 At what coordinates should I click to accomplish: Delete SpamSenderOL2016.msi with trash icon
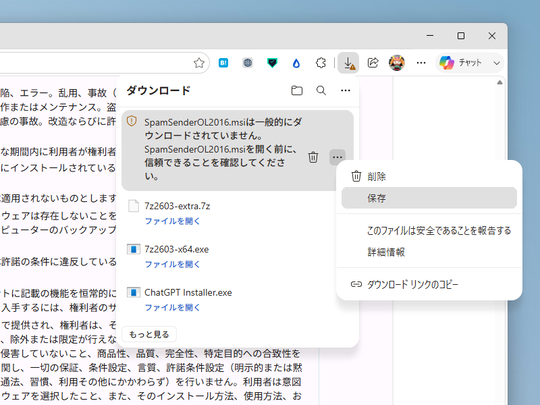pyautogui.click(x=313, y=157)
